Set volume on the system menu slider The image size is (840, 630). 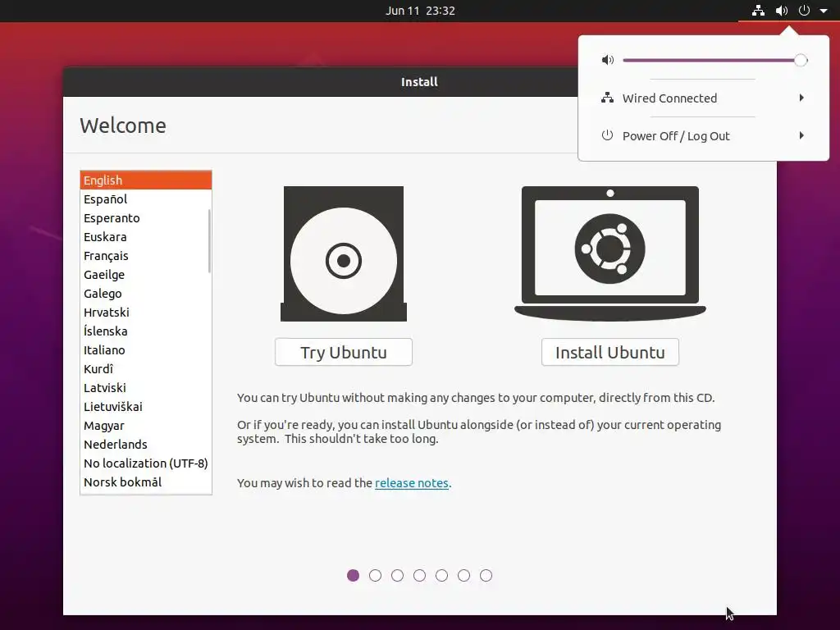[x=714, y=60]
